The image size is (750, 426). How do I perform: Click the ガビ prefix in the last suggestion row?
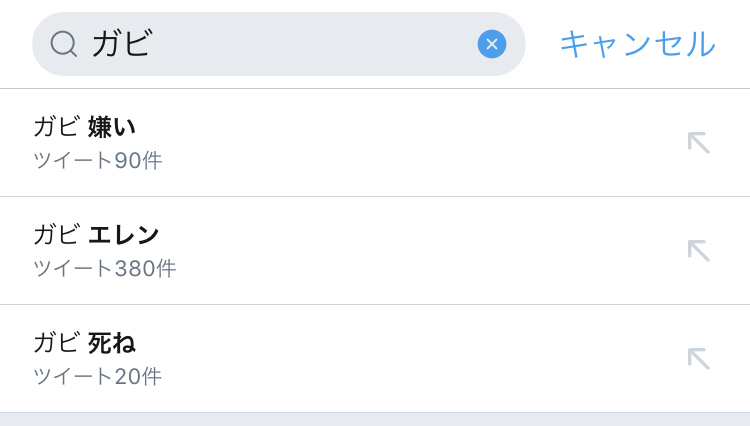(x=56, y=343)
